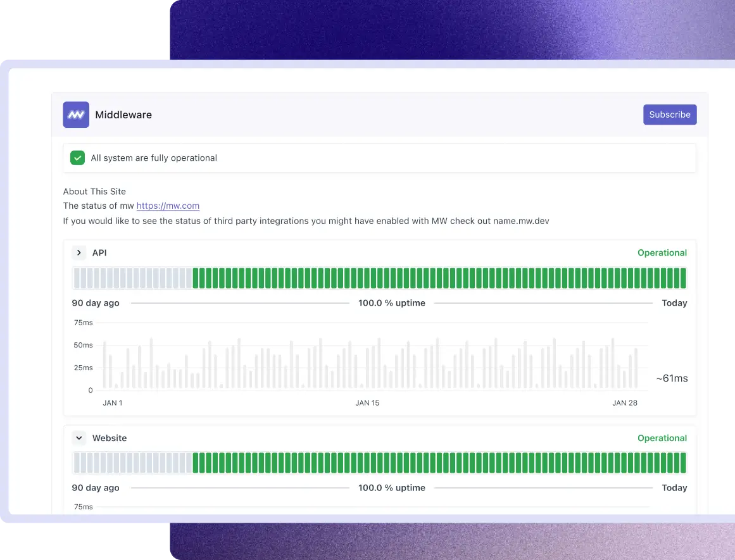Click the ~61ms latency value
Viewport: 735px width, 560px height.
[x=672, y=378]
